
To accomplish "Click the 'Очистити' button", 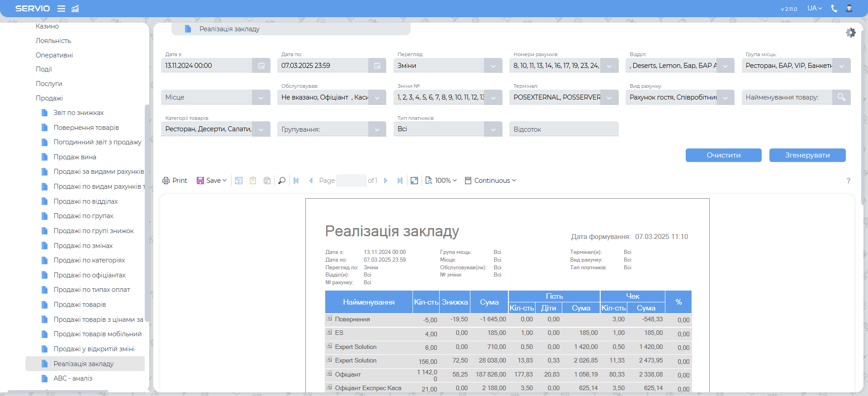I will tap(723, 155).
